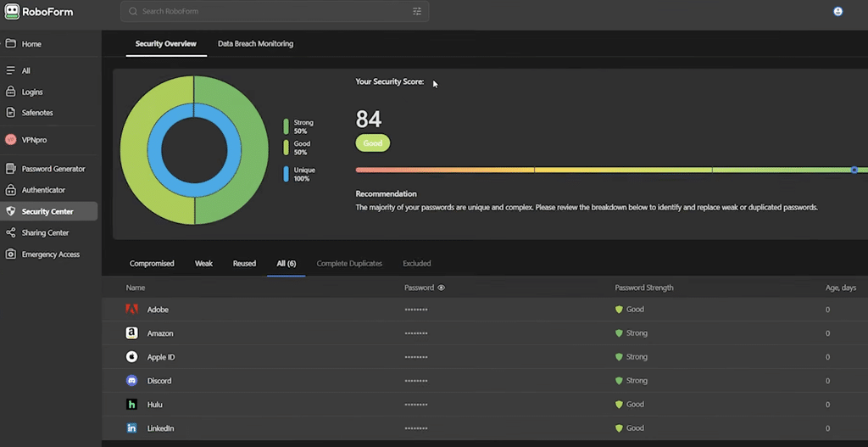Go to Home in sidebar
Viewport: 868px width, 447px height.
(50, 44)
